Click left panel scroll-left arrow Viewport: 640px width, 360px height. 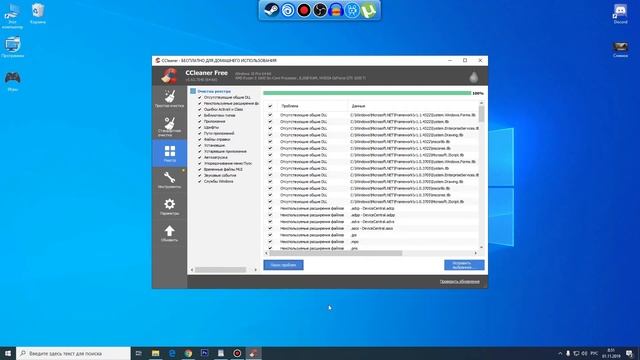192,270
